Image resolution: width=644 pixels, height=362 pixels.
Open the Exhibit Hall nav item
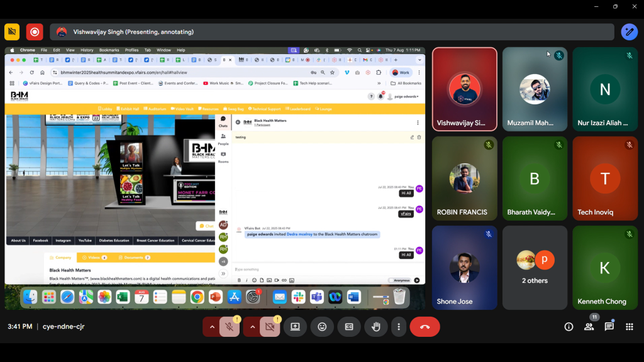point(128,109)
